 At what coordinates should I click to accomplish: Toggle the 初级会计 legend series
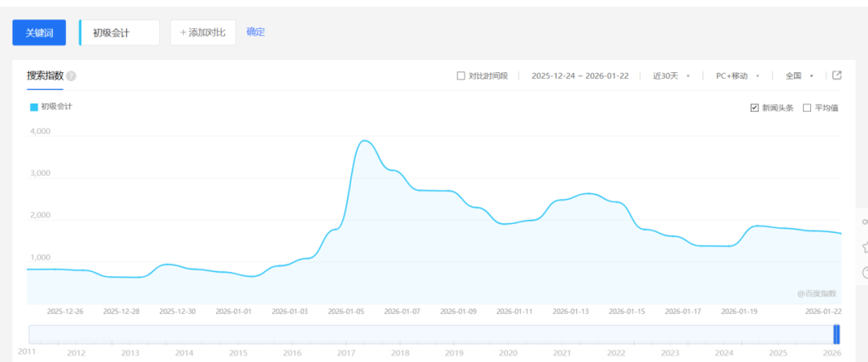click(51, 107)
